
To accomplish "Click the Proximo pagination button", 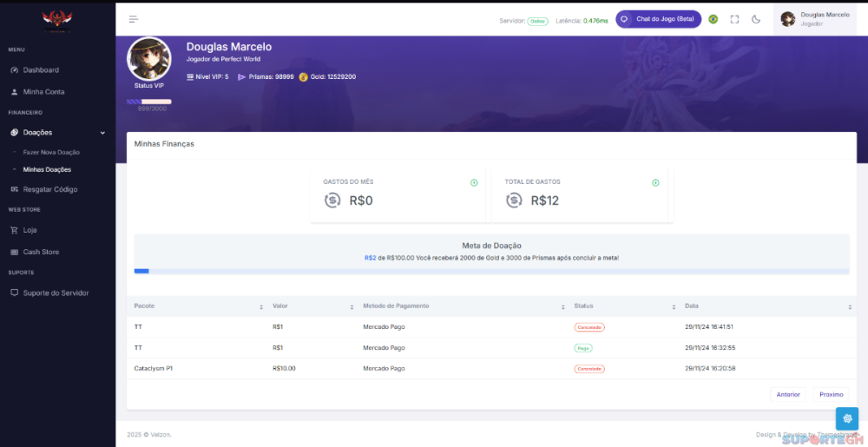I will 831,394.
